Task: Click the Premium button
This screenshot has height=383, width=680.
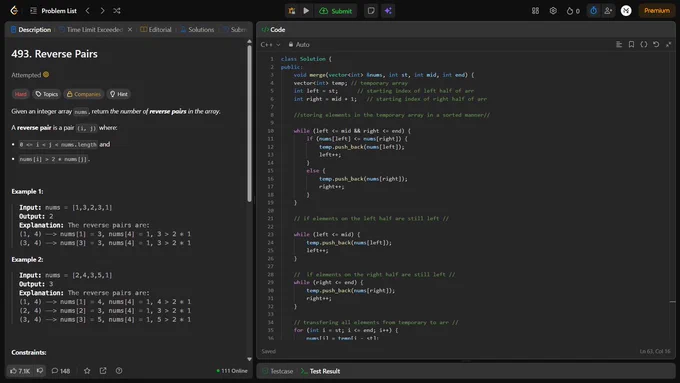Action: click(657, 11)
